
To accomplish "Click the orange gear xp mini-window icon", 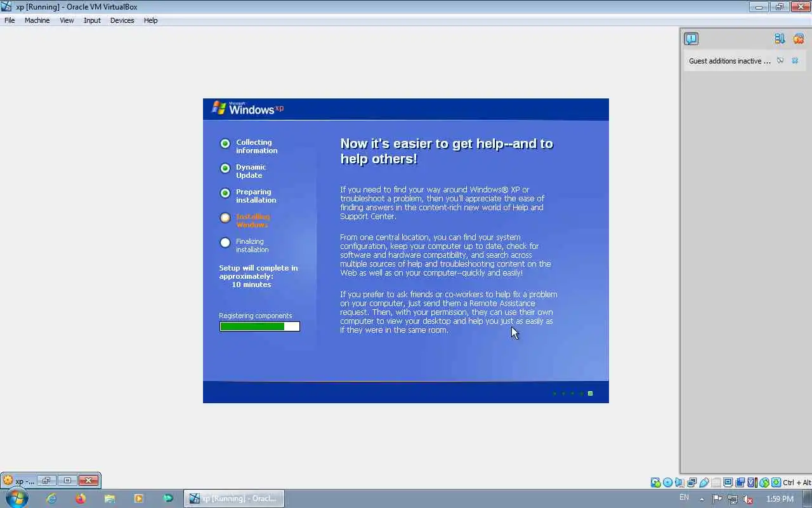I will 8,481.
